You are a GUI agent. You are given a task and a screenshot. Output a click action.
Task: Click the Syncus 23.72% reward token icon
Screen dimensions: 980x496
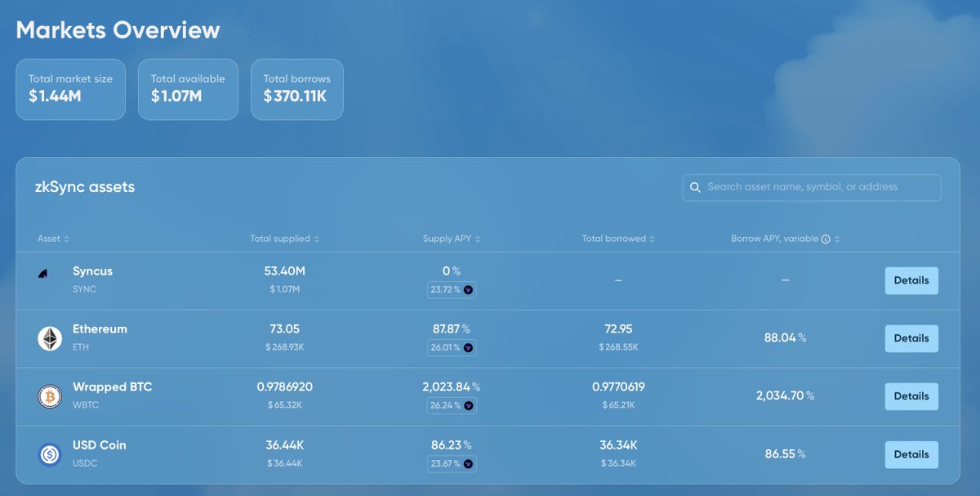tap(469, 289)
